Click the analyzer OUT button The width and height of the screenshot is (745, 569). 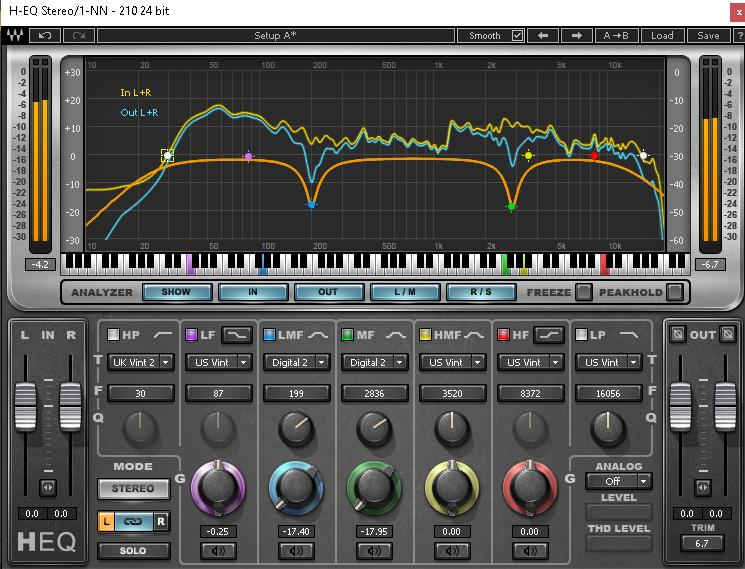pos(329,292)
